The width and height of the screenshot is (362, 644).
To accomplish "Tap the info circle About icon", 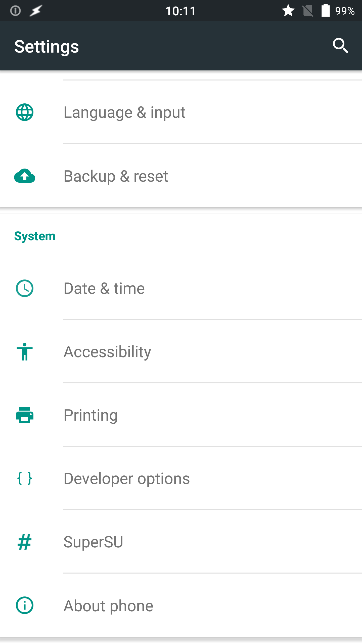I will [x=25, y=605].
